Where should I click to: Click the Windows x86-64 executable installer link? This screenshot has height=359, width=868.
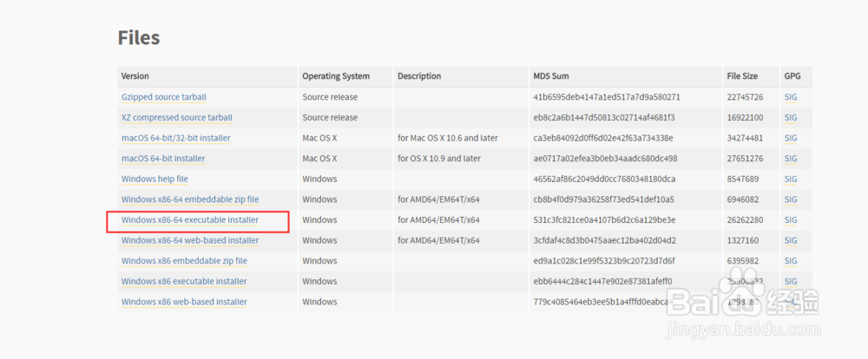[190, 220]
